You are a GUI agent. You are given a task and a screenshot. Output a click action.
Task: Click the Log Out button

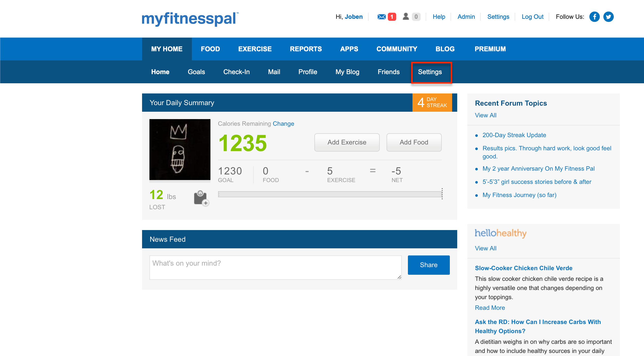pyautogui.click(x=532, y=17)
